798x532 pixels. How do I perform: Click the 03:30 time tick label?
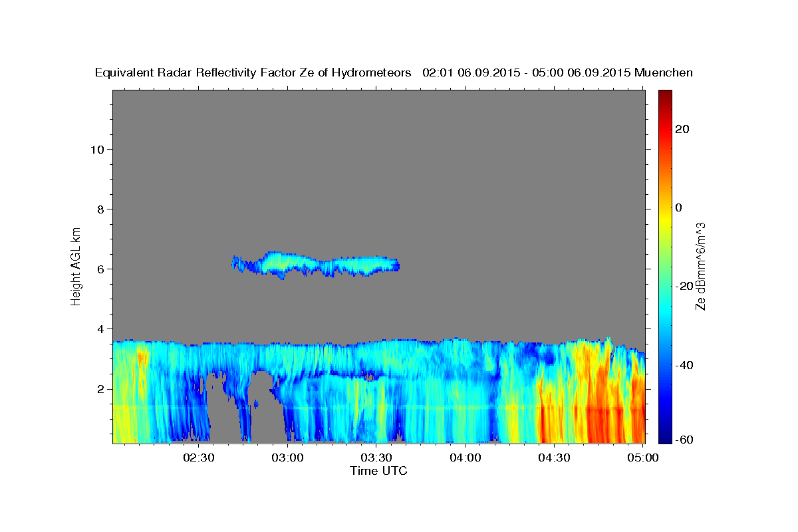(377, 458)
